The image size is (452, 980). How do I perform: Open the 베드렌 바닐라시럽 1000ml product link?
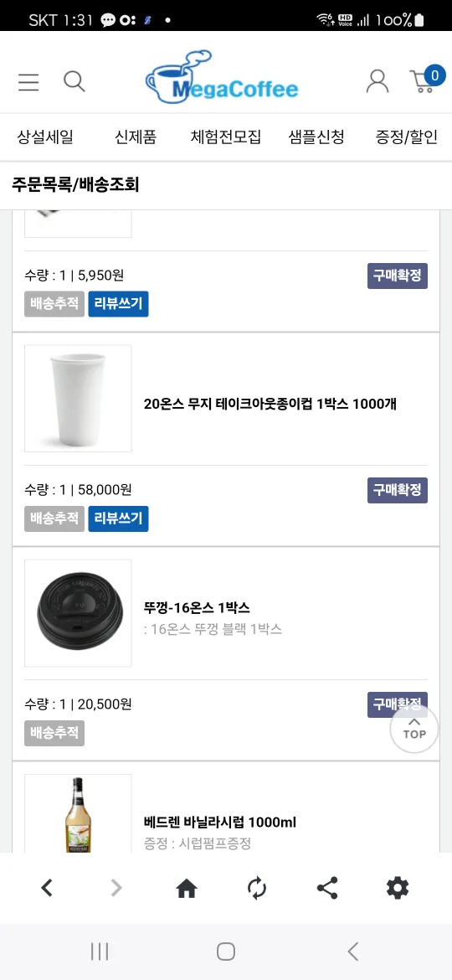(220, 822)
